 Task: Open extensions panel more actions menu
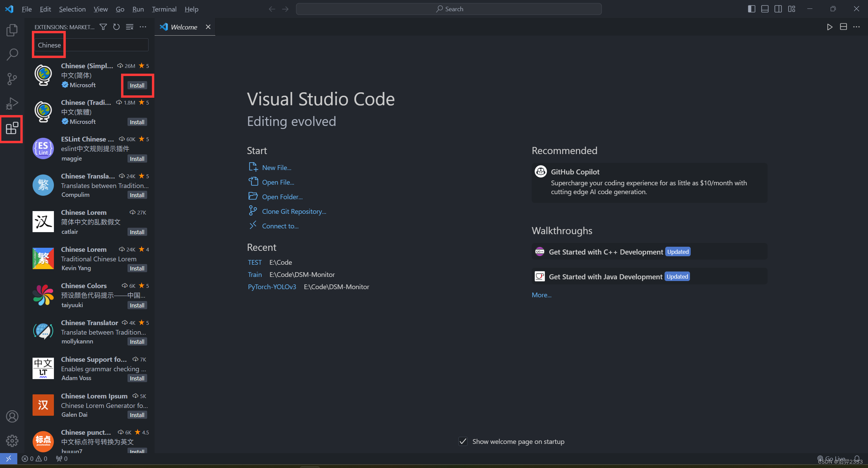pyautogui.click(x=143, y=27)
